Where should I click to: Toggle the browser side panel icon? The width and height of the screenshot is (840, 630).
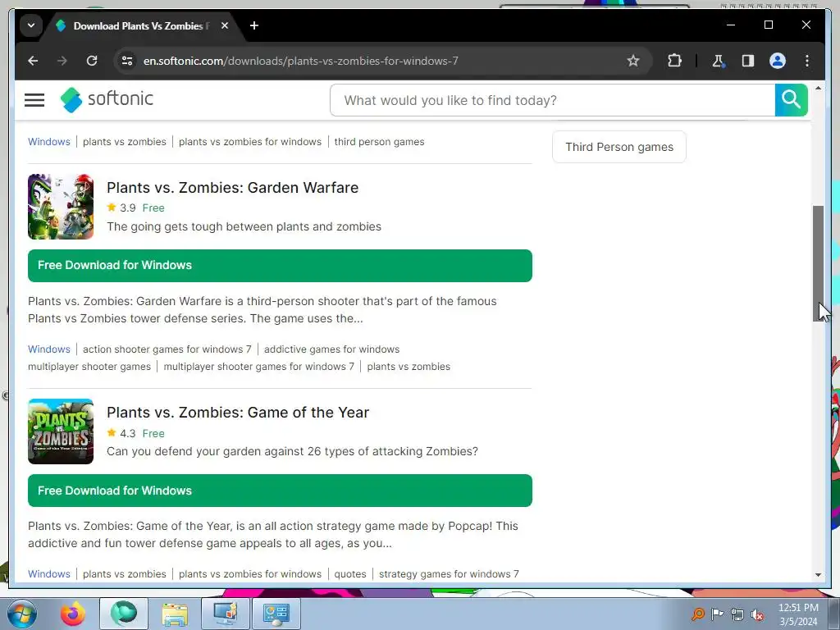748,61
